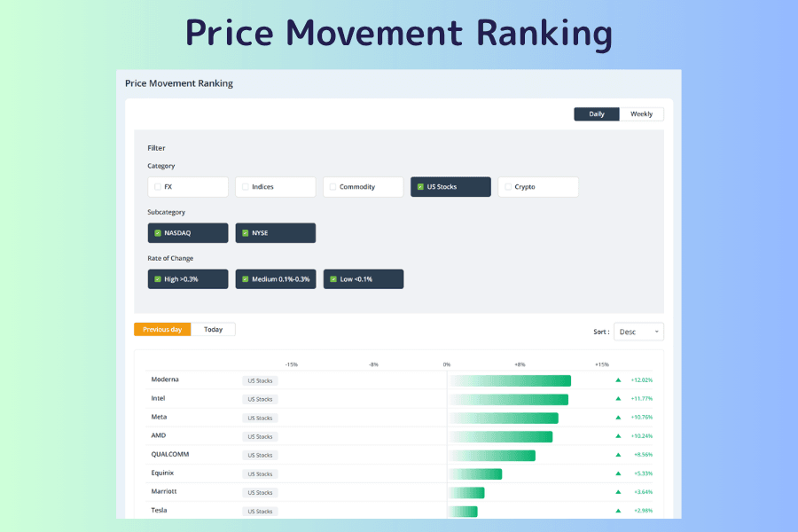798x532 pixels.
Task: Tick the Commodity category checkbox
Action: point(332,187)
